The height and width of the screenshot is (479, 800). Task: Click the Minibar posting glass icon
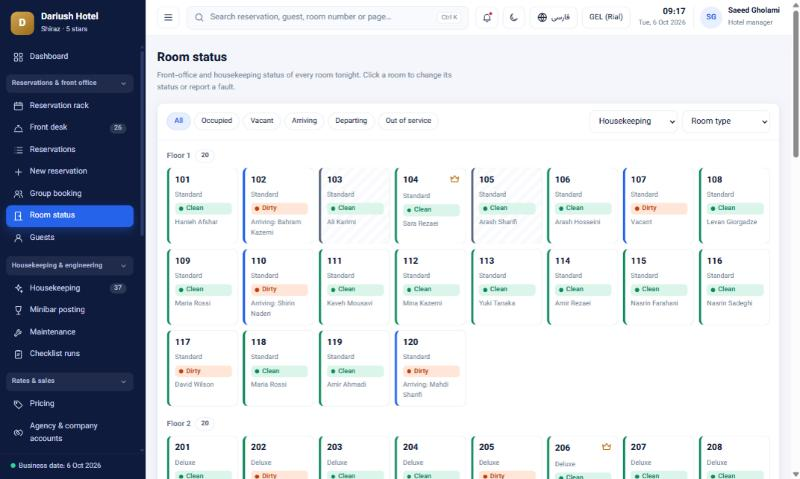(18, 310)
